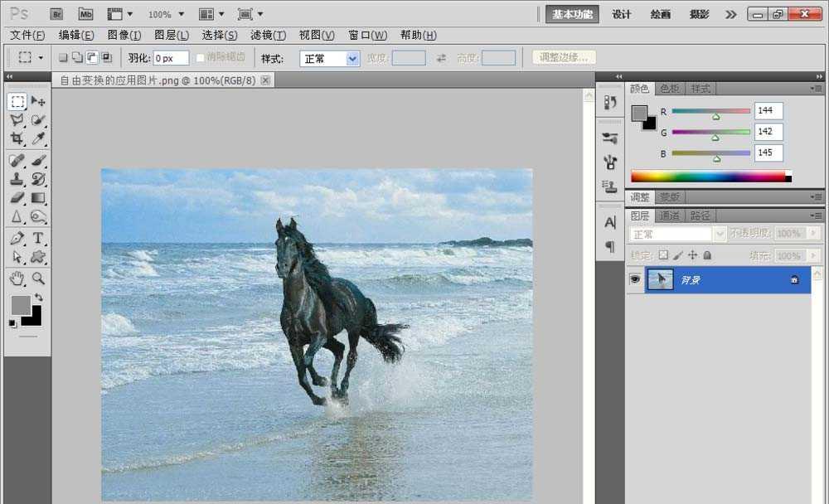Image resolution: width=829 pixels, height=504 pixels.
Task: Pick the Clone Stamp tool
Action: click(17, 178)
